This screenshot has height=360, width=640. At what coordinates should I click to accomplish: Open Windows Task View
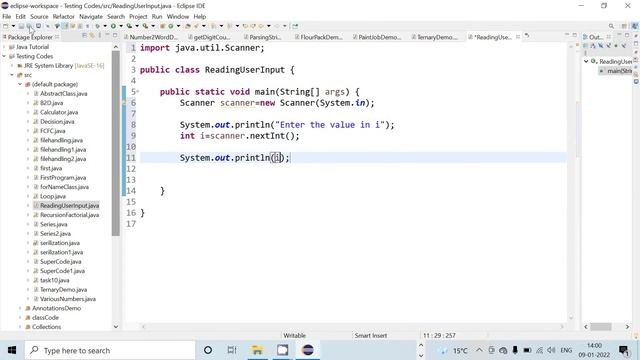232,350
